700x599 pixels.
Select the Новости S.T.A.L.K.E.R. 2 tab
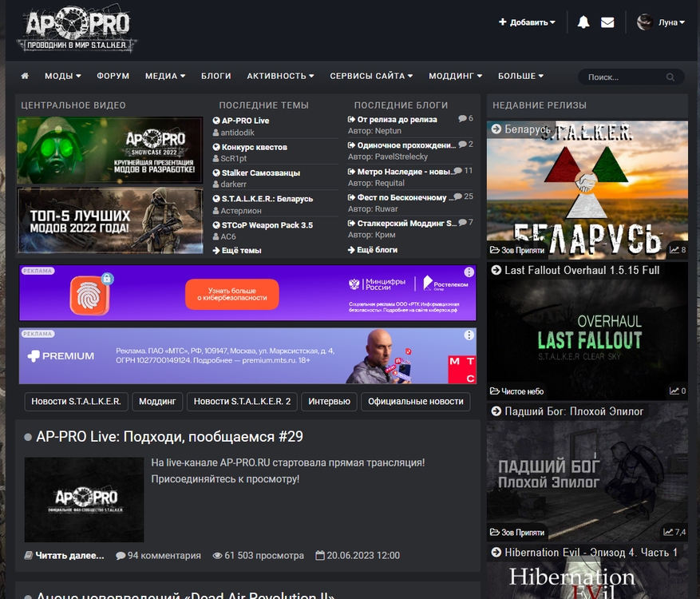[x=242, y=402]
